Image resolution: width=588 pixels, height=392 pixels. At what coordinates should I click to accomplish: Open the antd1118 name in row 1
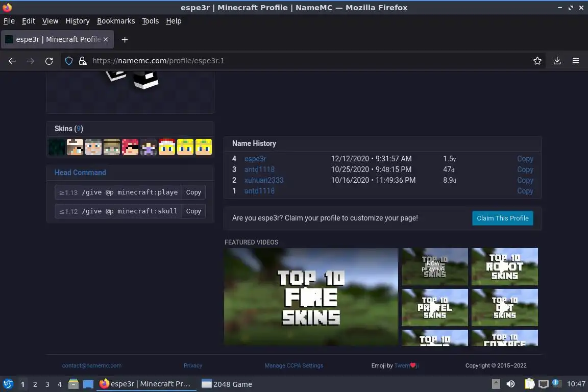[259, 191]
